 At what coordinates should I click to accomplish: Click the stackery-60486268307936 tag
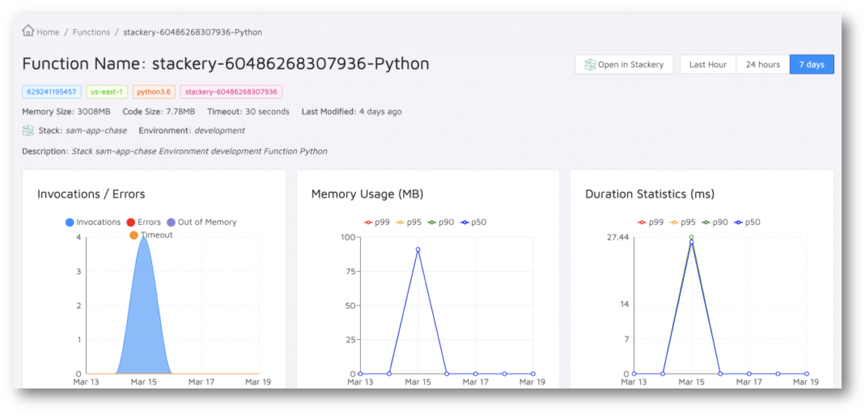click(231, 92)
